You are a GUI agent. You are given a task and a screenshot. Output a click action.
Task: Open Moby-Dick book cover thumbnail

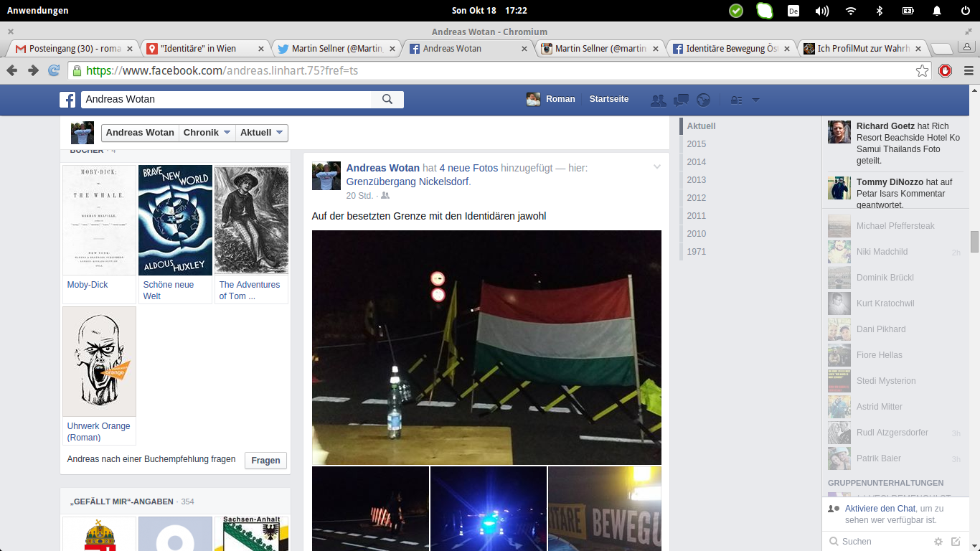click(x=99, y=220)
